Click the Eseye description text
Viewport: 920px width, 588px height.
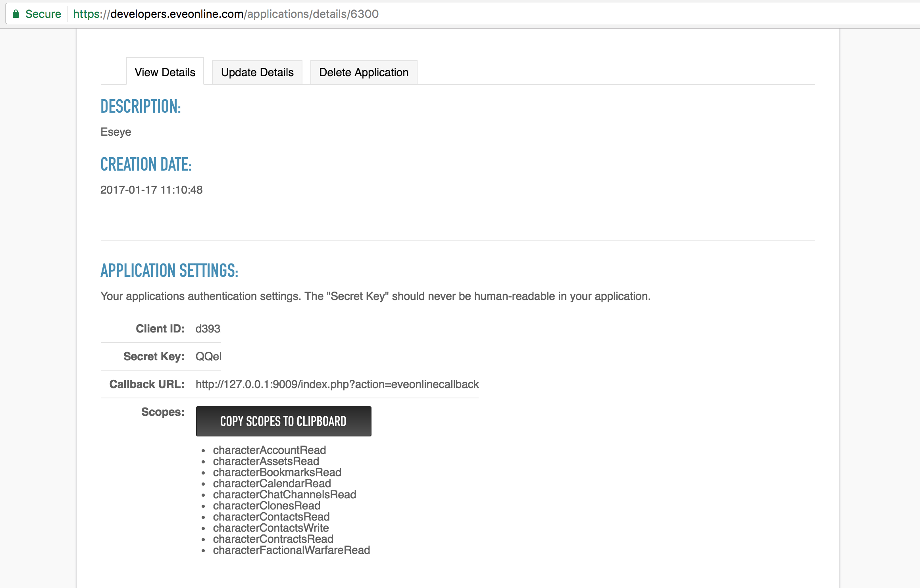coord(115,132)
